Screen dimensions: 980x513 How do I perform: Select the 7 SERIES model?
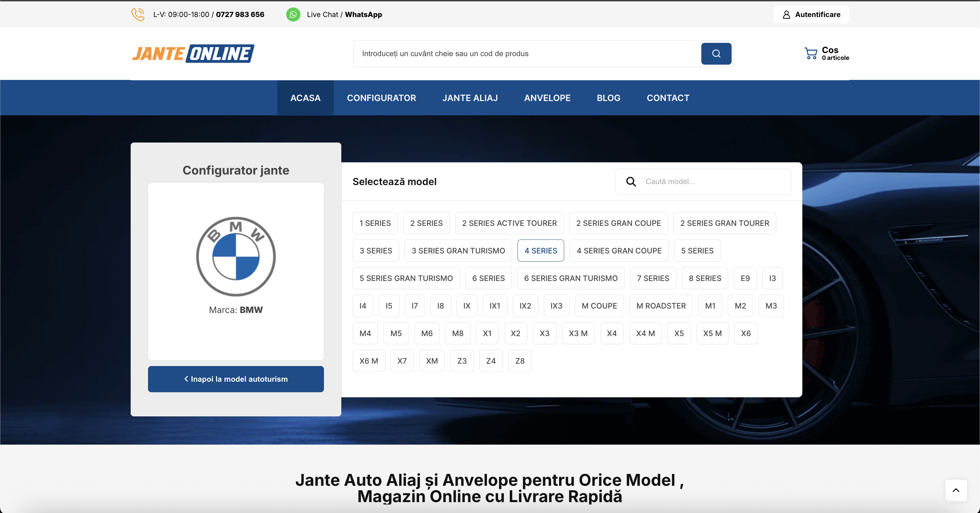[x=653, y=278]
